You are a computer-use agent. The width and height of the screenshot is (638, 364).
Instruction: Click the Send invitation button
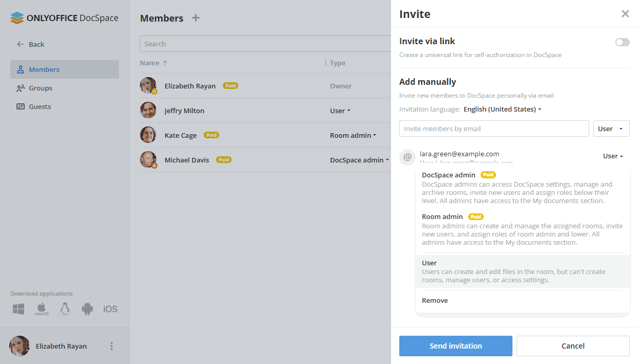click(455, 346)
